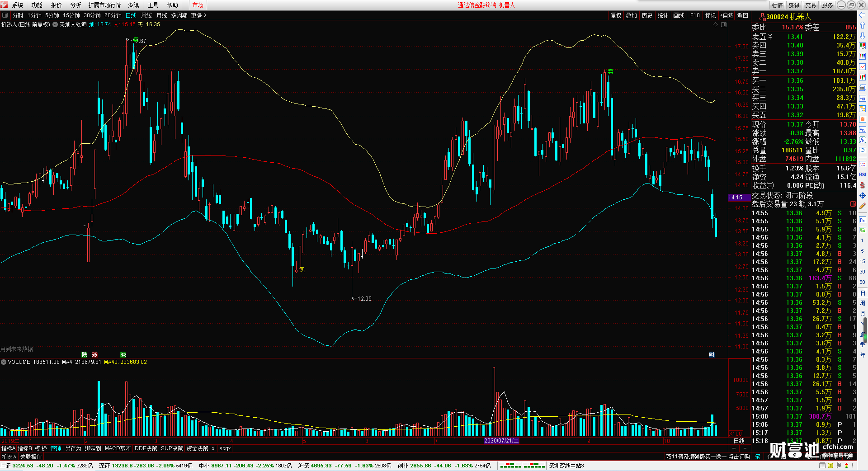
Task: Select monthly 月 period in right sidebar
Action: 863,313
